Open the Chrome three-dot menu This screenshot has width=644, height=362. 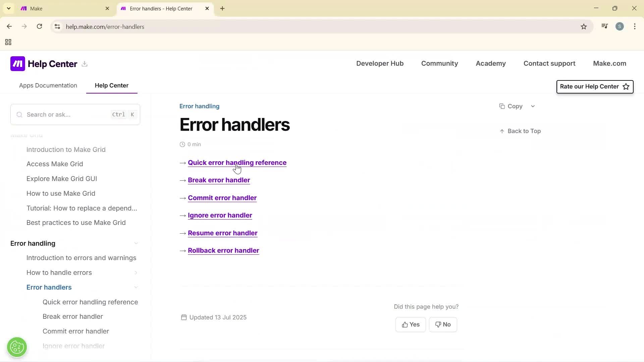[x=635, y=26]
